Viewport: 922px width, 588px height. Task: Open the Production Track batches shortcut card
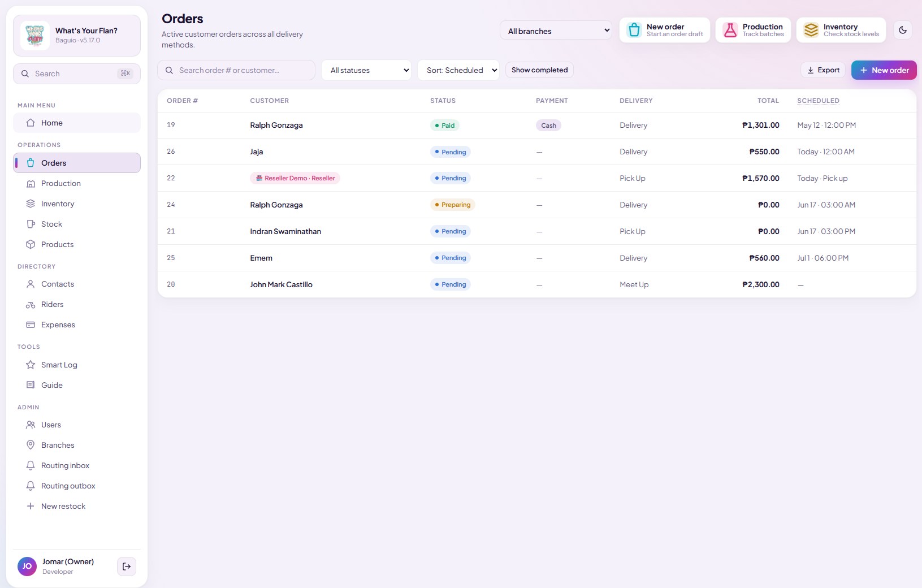[753, 30]
